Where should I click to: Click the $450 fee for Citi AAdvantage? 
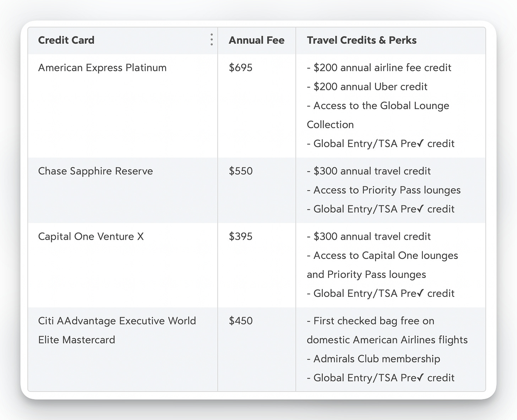(240, 321)
